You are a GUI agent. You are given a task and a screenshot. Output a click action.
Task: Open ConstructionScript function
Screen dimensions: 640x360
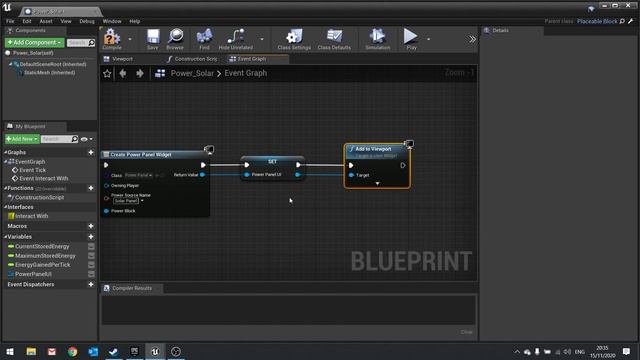coord(39,198)
